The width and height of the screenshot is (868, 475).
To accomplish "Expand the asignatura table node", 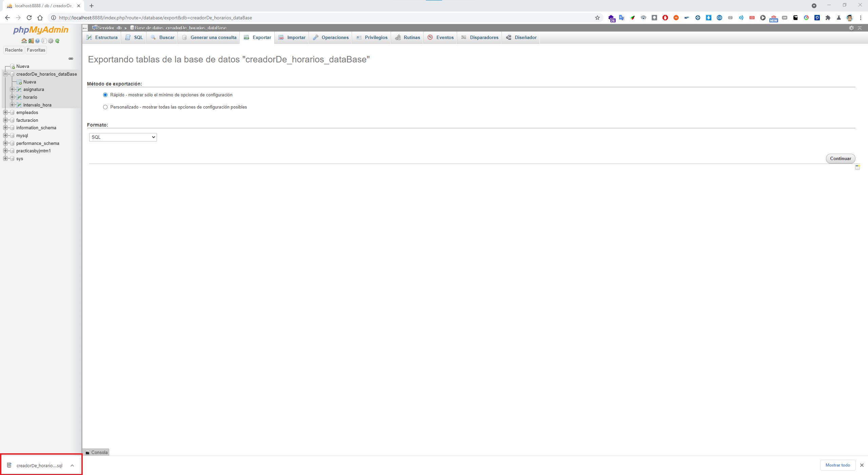I will (12, 90).
